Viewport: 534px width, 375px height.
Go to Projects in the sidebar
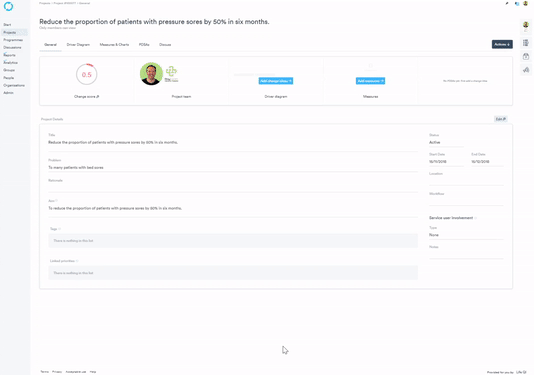(x=10, y=32)
